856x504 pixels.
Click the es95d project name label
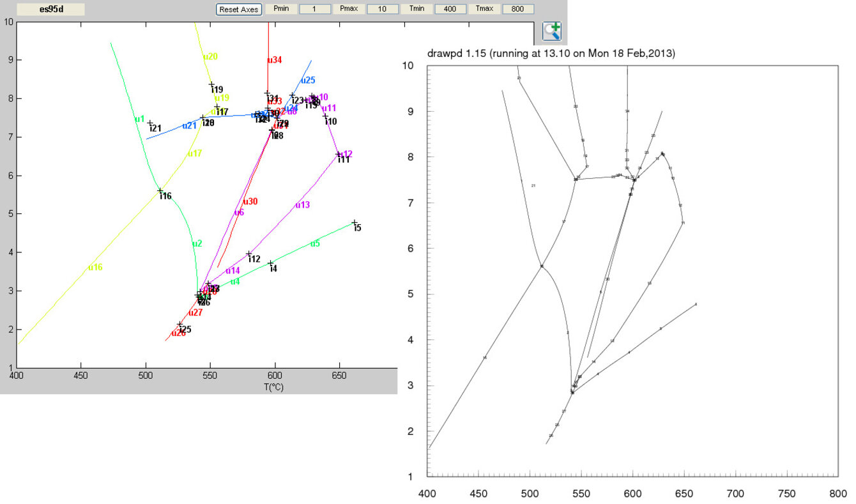pyautogui.click(x=51, y=10)
